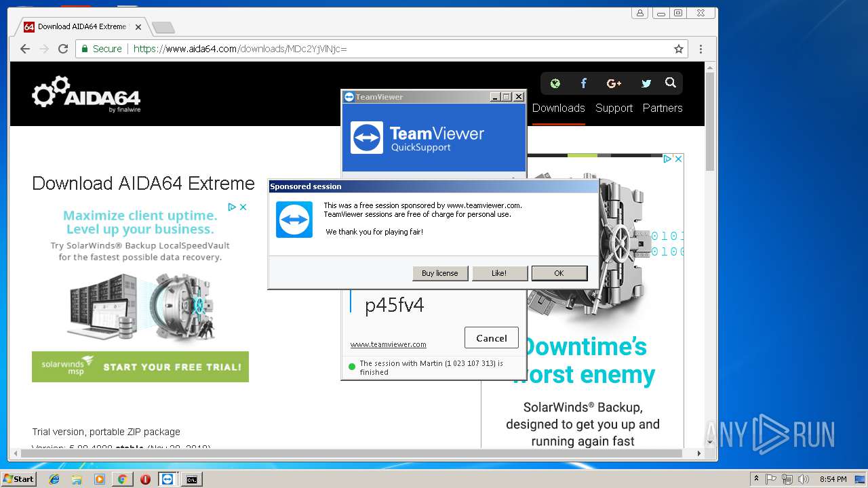Viewport: 868px width, 488px height.
Task: Open the Google+ icon
Action: click(614, 83)
